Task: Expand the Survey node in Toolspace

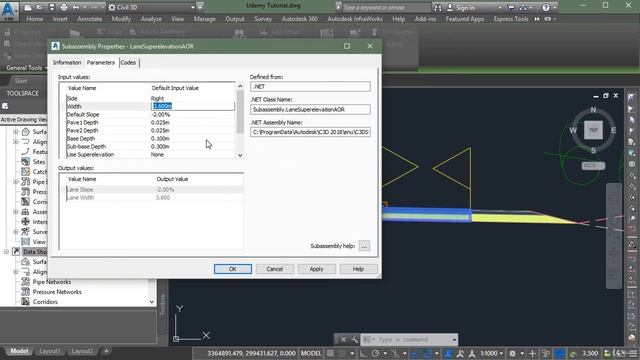Action: coord(16,232)
